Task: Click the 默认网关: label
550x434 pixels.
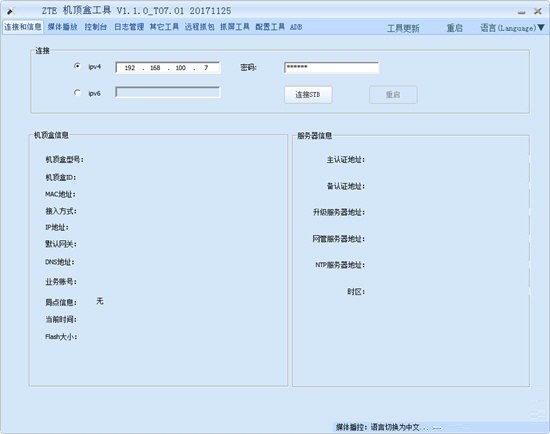Action: (x=61, y=244)
